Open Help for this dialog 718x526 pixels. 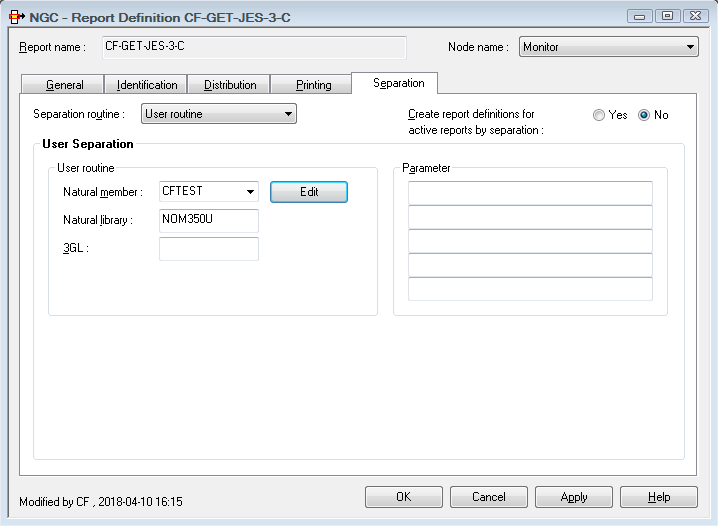tap(659, 497)
